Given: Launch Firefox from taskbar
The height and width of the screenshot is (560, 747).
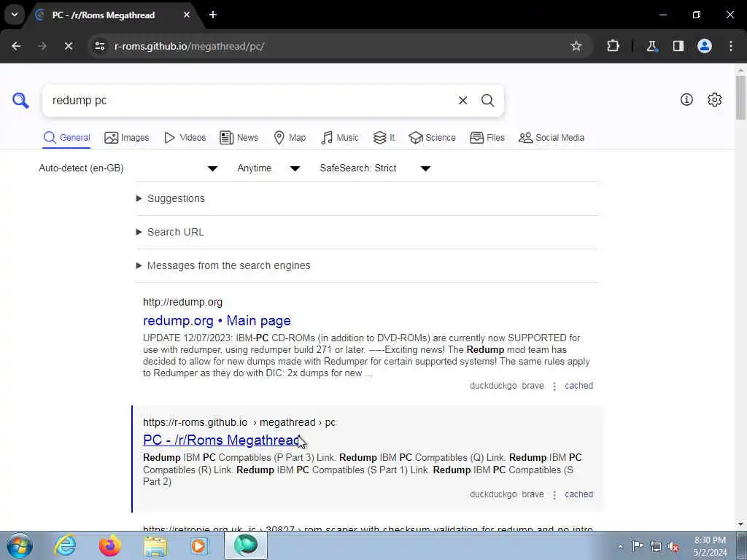Looking at the screenshot, I should point(110,545).
